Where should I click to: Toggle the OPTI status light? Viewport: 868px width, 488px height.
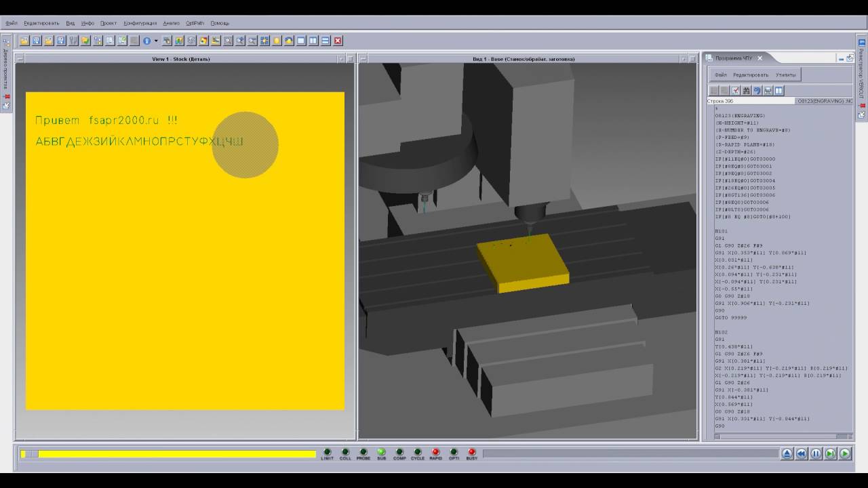[x=454, y=452]
